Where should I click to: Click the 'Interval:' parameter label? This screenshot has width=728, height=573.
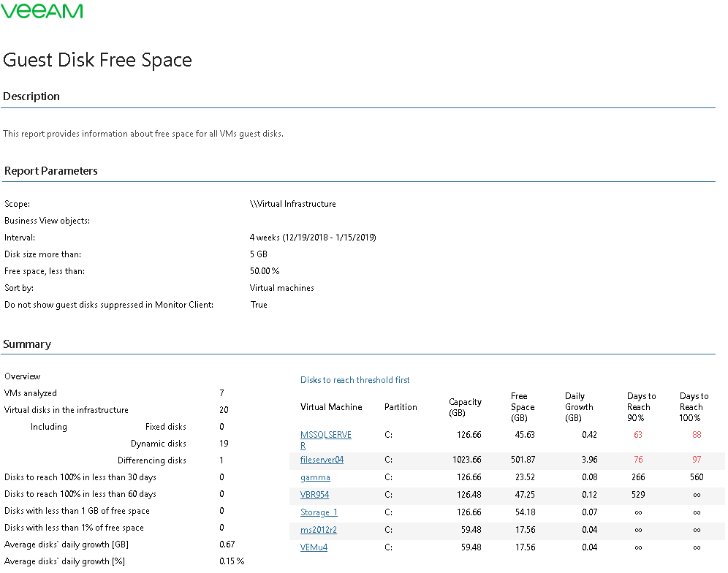[x=20, y=238]
